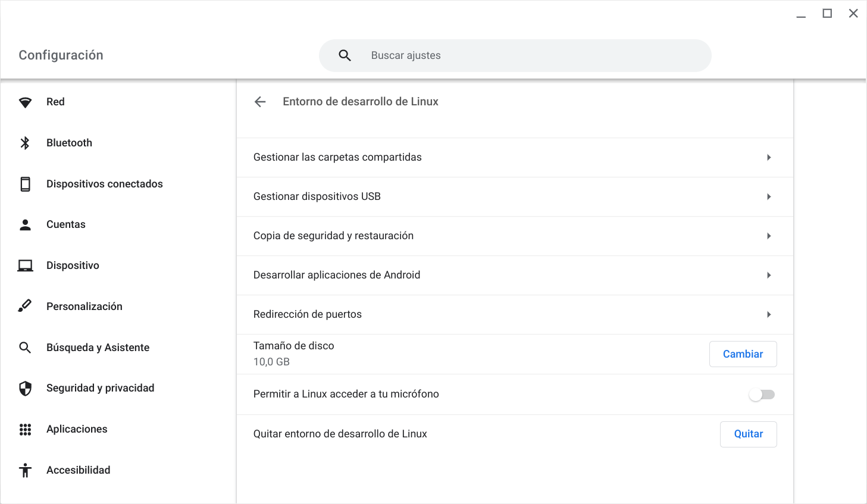This screenshot has width=867, height=504.
Task: Click the person icon next to Cuentas
Action: click(x=25, y=225)
